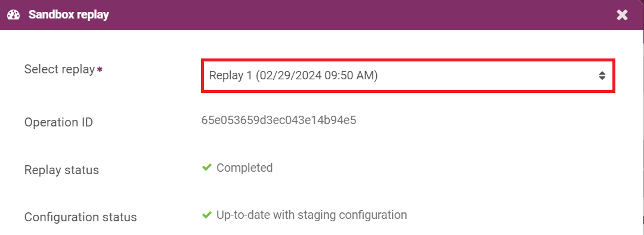Click the Configuration status label

point(80,217)
